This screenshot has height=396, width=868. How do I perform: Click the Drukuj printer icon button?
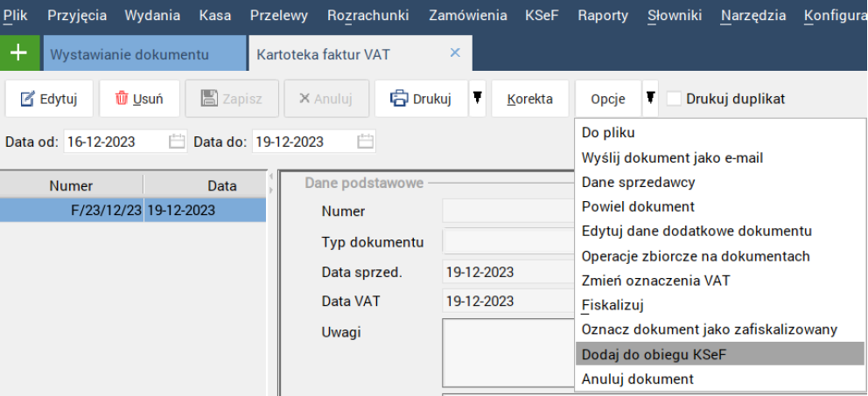click(x=421, y=99)
